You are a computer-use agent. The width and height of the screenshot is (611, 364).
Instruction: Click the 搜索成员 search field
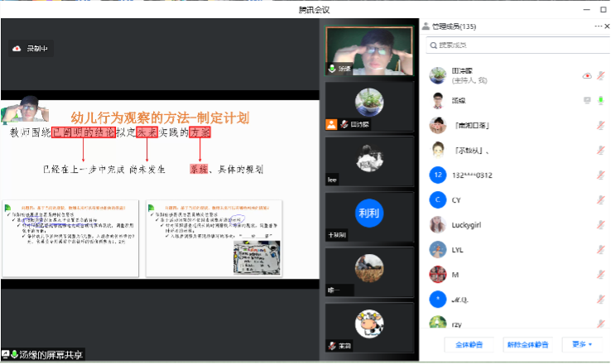[x=513, y=45]
